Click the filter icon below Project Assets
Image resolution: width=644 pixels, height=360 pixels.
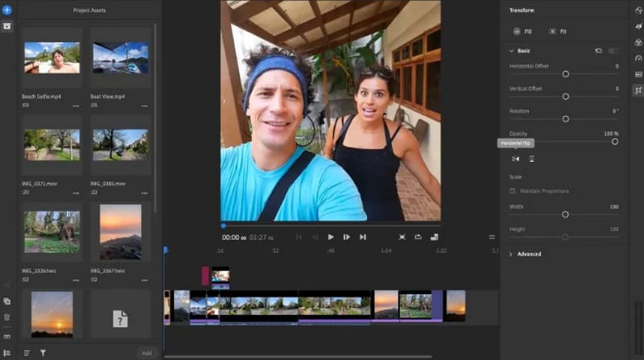pos(43,353)
